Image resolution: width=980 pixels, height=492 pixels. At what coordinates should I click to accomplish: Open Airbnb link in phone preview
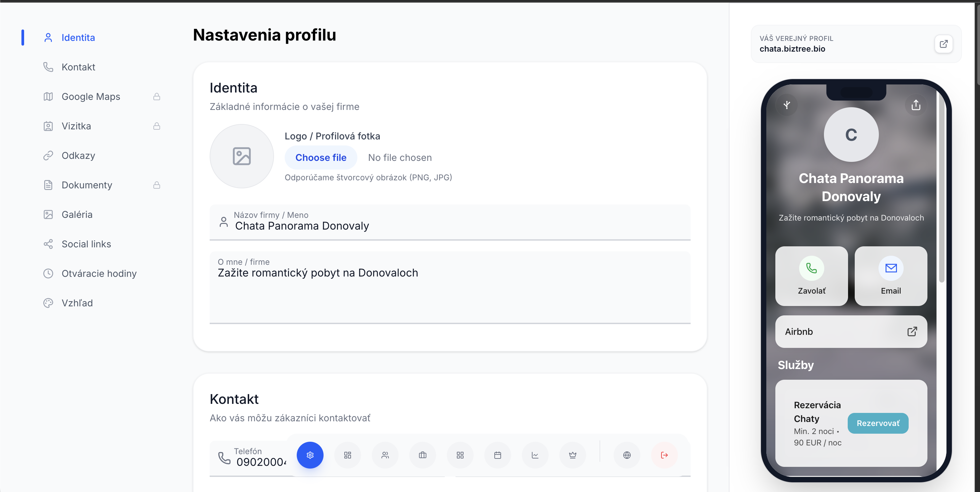851,332
